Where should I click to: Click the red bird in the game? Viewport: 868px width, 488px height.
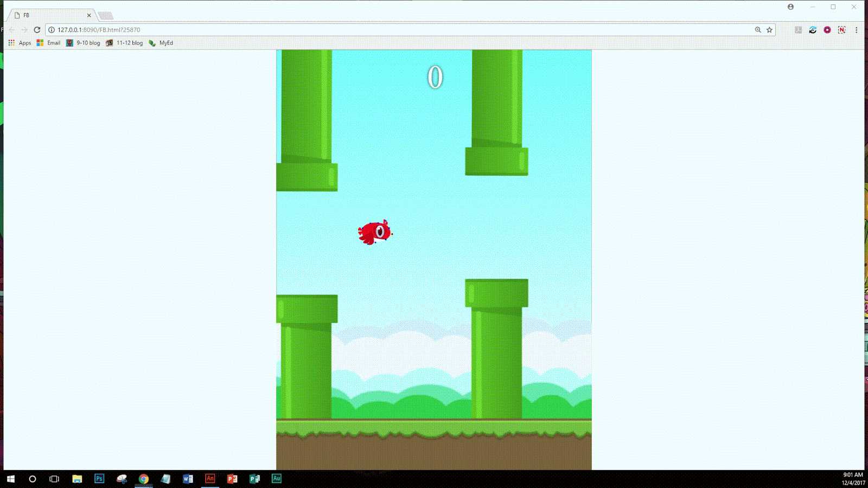375,232
